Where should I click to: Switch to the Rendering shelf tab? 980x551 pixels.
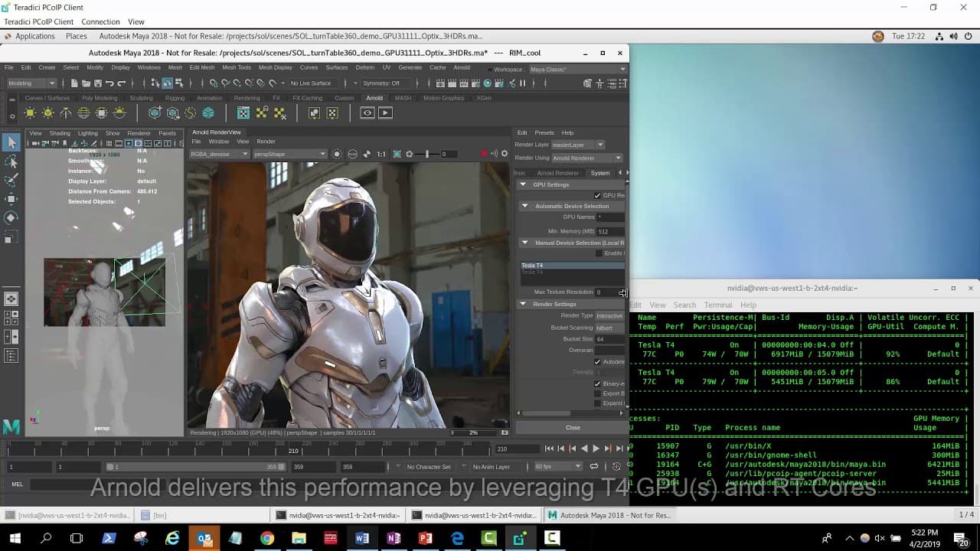pyautogui.click(x=247, y=98)
